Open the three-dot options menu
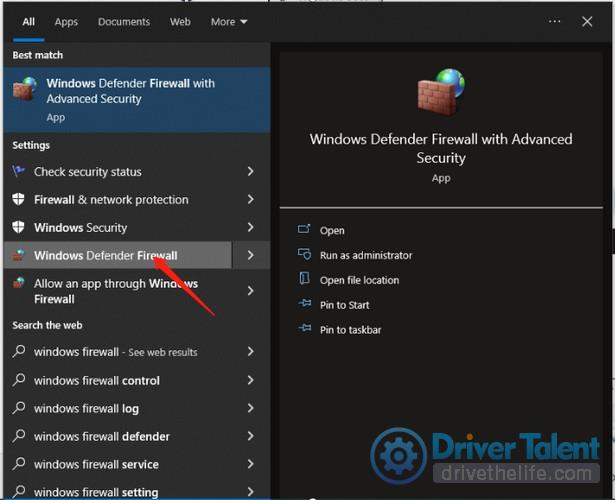This screenshot has width=615, height=500. (554, 21)
